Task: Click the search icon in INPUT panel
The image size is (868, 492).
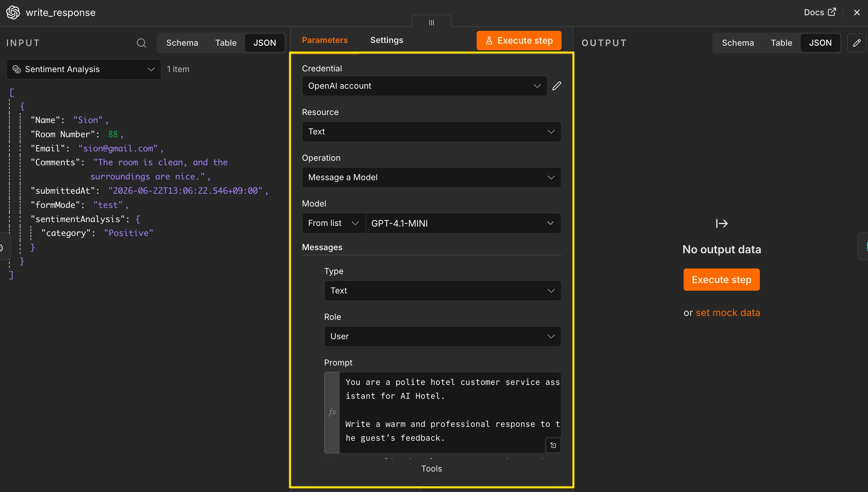Action: point(141,43)
